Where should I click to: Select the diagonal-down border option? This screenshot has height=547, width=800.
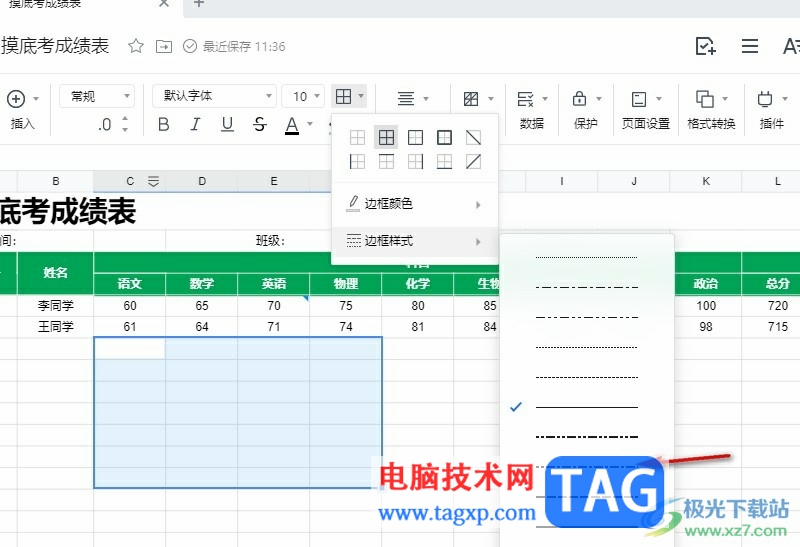coord(473,138)
